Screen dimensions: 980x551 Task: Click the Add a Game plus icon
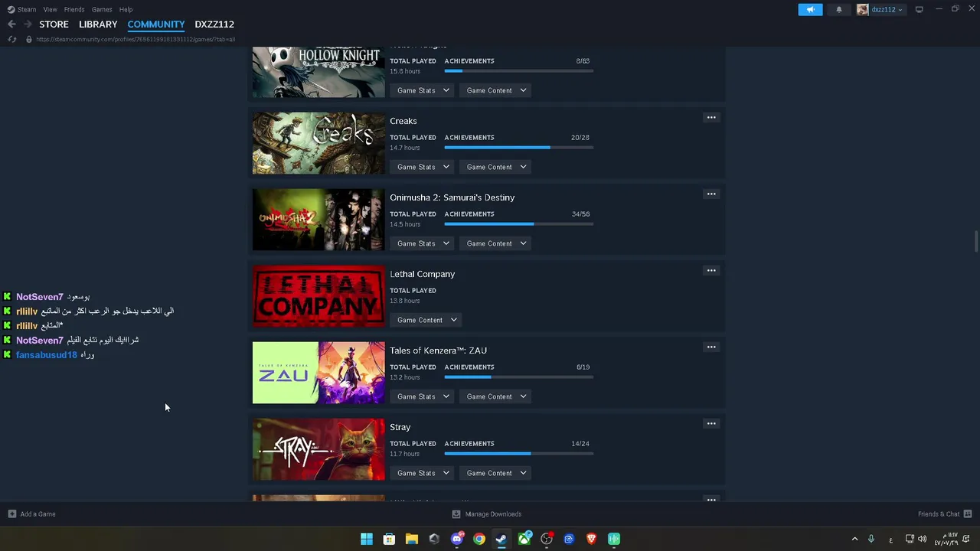[11, 514]
